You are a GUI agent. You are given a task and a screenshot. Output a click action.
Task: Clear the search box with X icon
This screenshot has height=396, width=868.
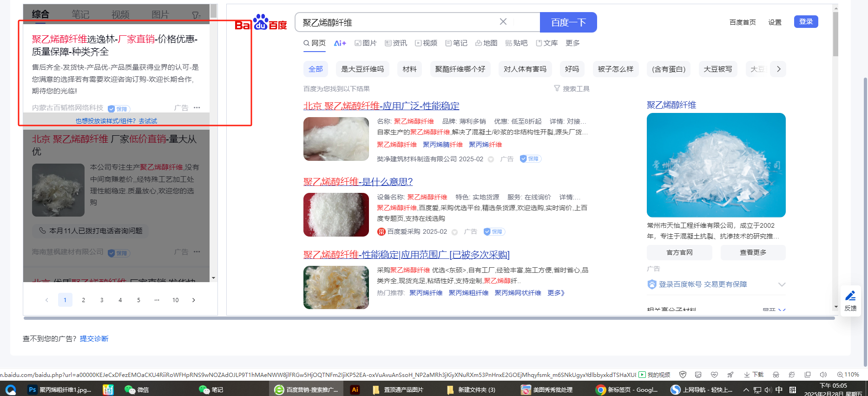(503, 22)
